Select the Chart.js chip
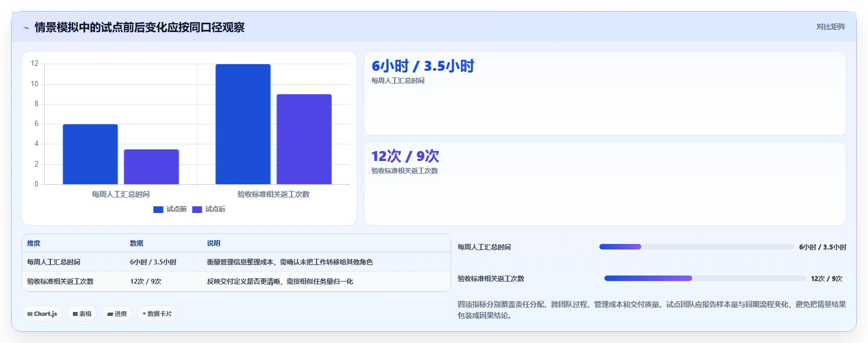This screenshot has height=343, width=868. (42, 314)
